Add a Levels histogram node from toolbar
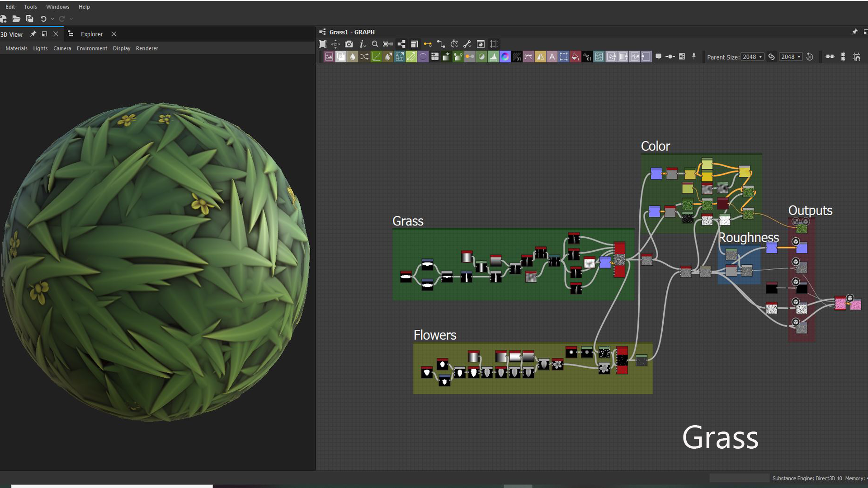This screenshot has height=488, width=868. click(493, 57)
